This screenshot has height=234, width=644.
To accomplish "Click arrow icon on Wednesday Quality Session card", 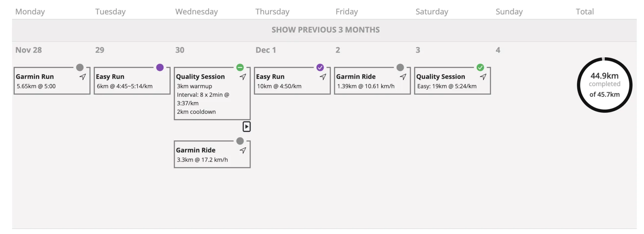I will [243, 77].
